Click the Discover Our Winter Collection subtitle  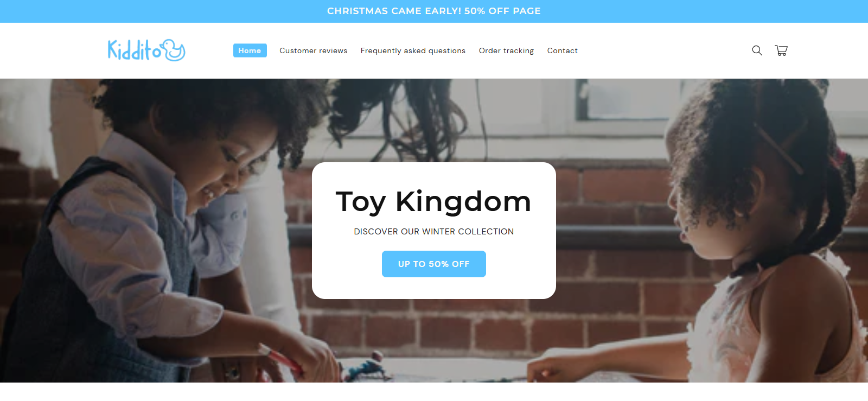(434, 231)
